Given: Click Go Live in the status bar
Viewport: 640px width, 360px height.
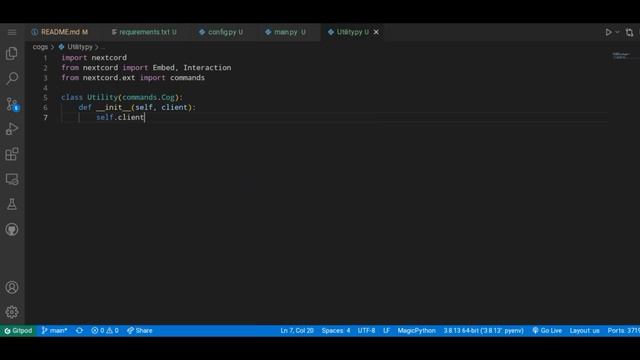Looking at the screenshot, I should [547, 331].
